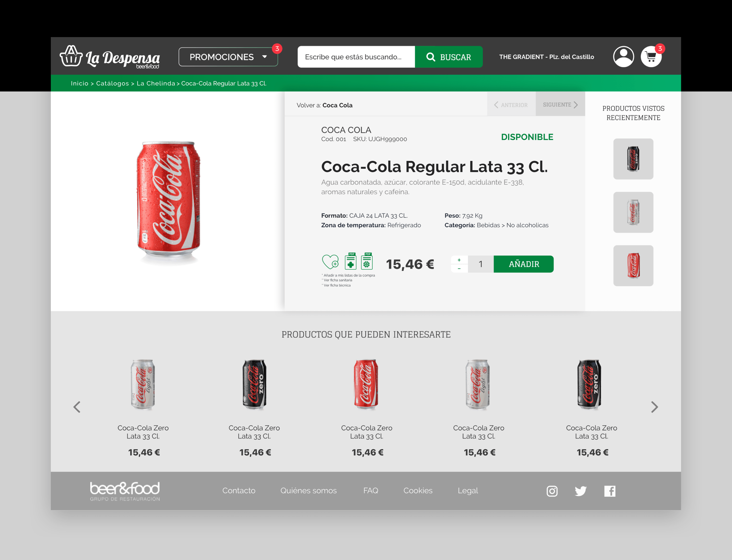Click the 'Añadir a mis listas de la compra' note
The width and height of the screenshot is (732, 560).
[348, 275]
